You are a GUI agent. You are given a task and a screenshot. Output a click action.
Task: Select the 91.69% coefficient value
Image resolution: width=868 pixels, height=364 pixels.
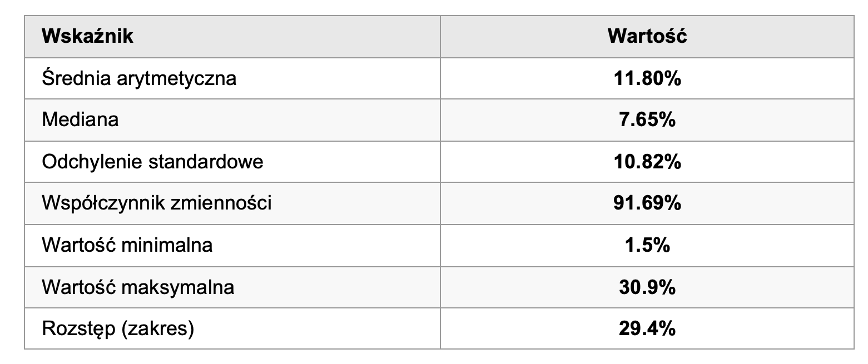(647, 203)
